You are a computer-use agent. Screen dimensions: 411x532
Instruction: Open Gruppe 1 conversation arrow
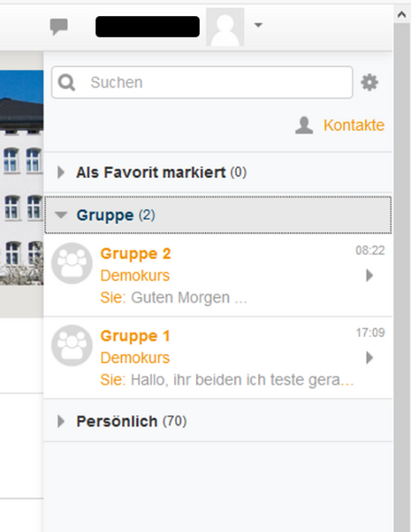[369, 358]
